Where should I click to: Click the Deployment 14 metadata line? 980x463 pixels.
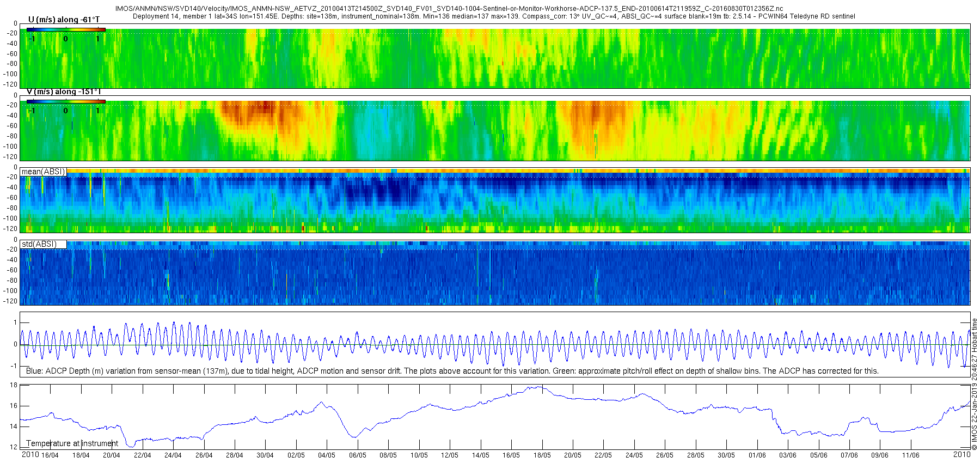[494, 16]
